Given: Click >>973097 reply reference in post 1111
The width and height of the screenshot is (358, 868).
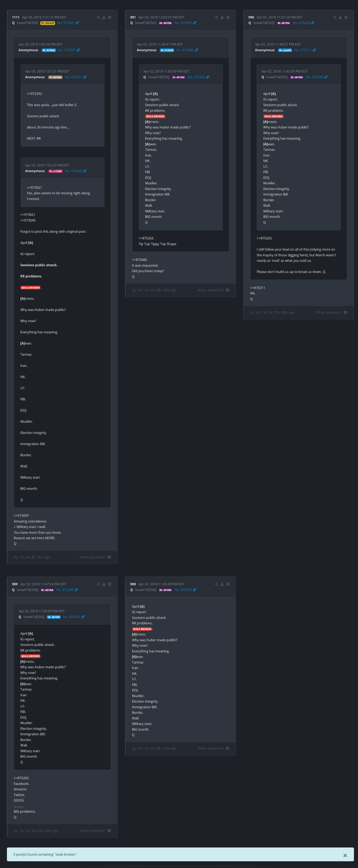Looking at the screenshot, I should pos(21,516).
